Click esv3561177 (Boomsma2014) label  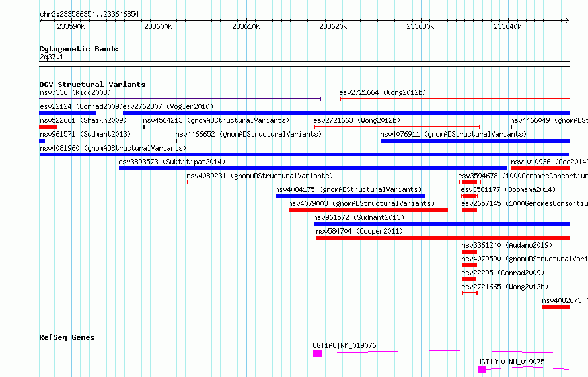508,189
